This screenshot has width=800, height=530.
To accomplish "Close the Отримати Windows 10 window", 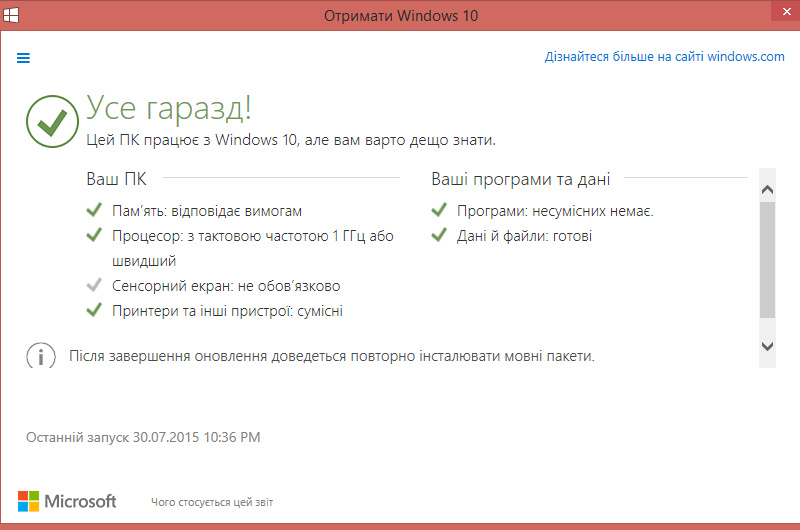I will pyautogui.click(x=786, y=11).
